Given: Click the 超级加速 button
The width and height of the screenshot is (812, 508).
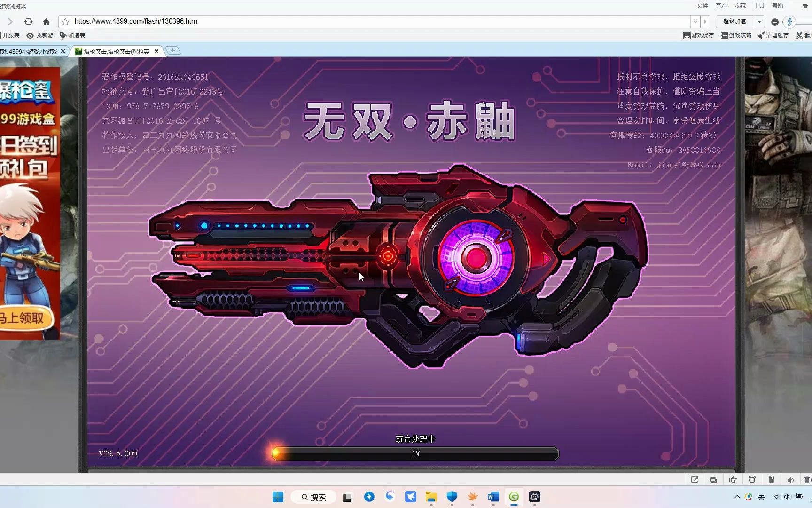Looking at the screenshot, I should 734,22.
